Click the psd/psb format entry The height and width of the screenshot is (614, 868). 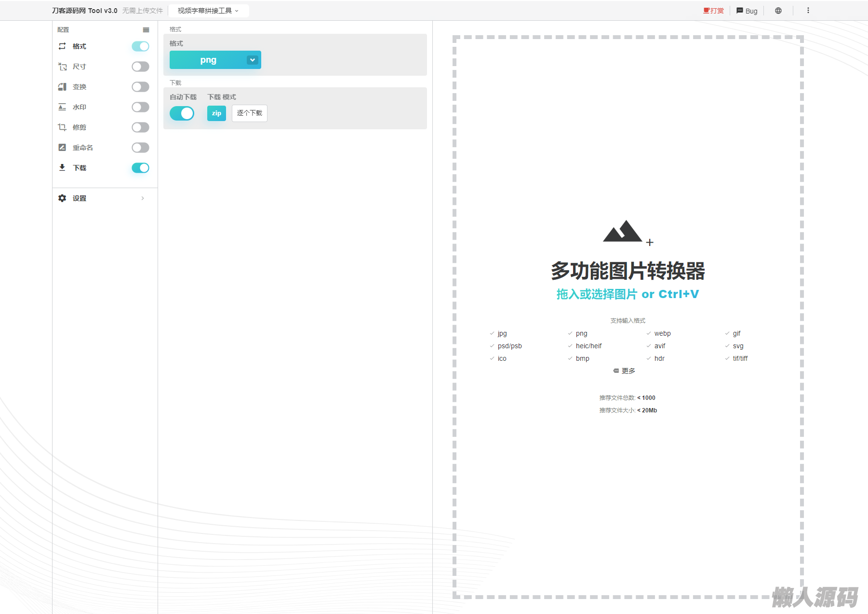510,346
